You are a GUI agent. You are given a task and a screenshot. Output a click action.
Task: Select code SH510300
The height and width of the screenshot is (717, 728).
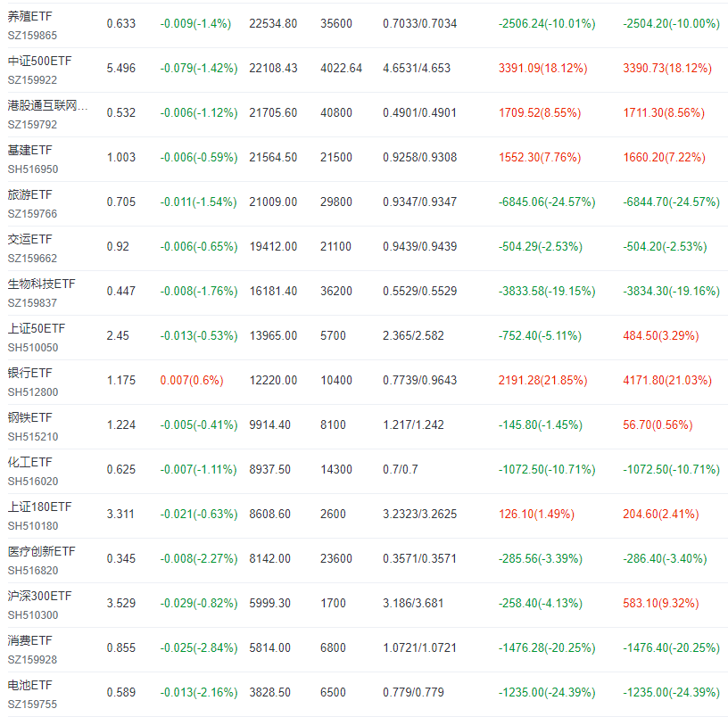[33, 614]
